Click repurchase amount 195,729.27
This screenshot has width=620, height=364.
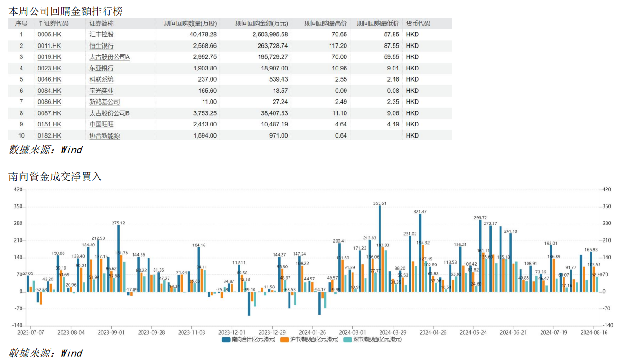pyautogui.click(x=273, y=57)
